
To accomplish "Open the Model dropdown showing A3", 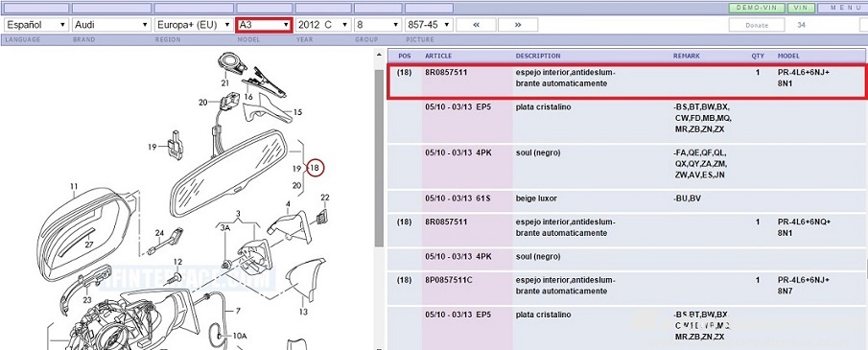I will pyautogui.click(x=264, y=25).
